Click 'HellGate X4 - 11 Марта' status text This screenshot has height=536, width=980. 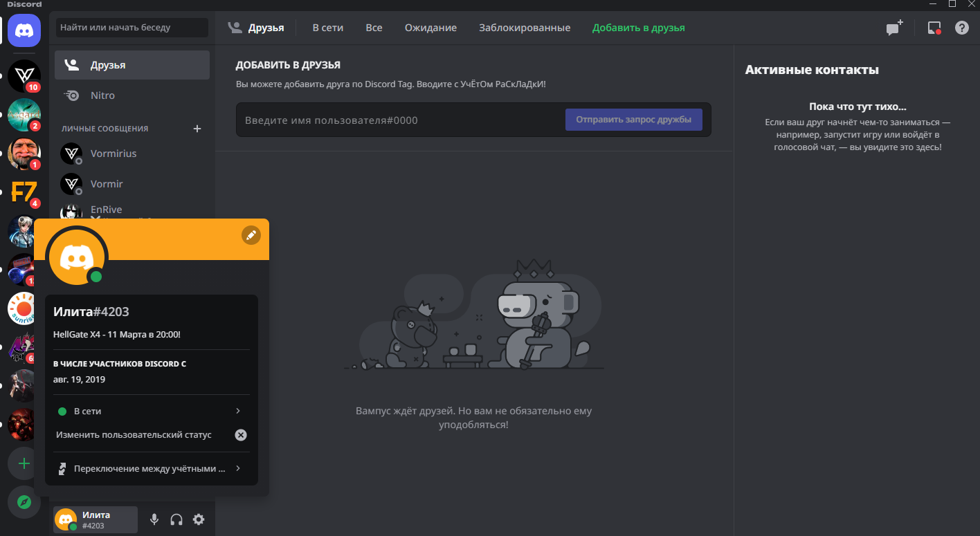pos(117,334)
